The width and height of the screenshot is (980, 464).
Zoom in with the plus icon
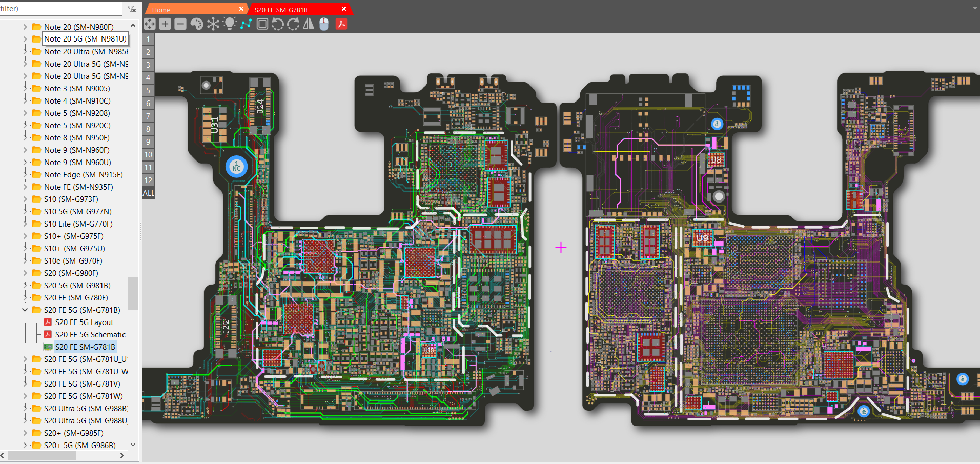(x=165, y=24)
